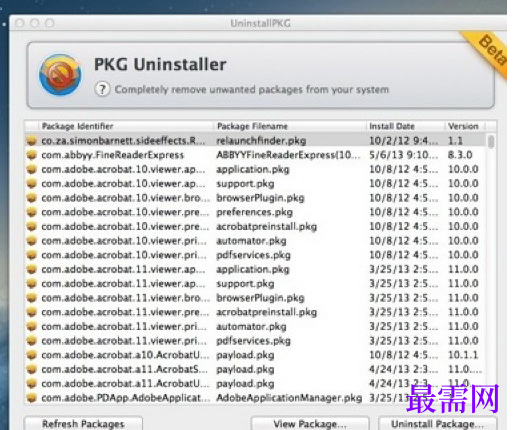The image size is (518, 430).
Task: Click the version 10.1.1 cell
Action: click(x=463, y=355)
